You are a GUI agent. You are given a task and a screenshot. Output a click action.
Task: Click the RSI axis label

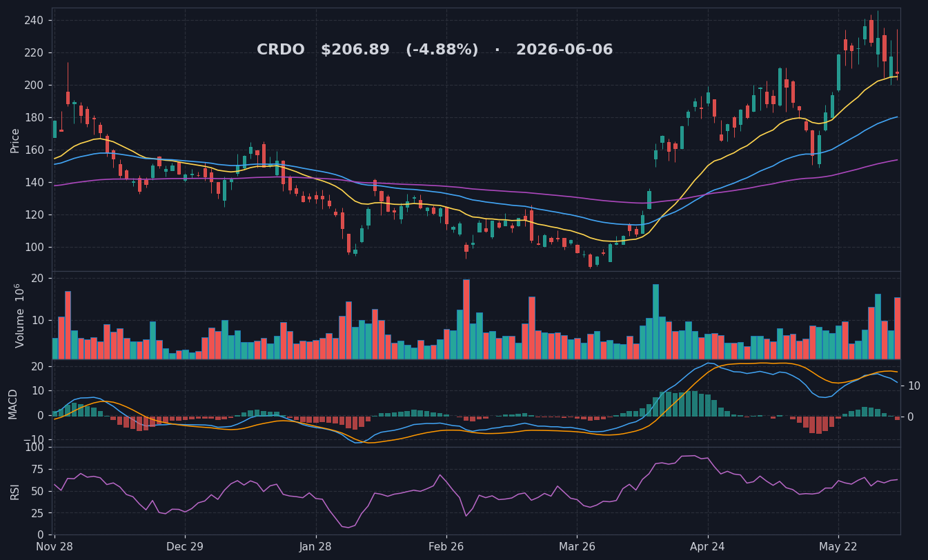point(15,491)
